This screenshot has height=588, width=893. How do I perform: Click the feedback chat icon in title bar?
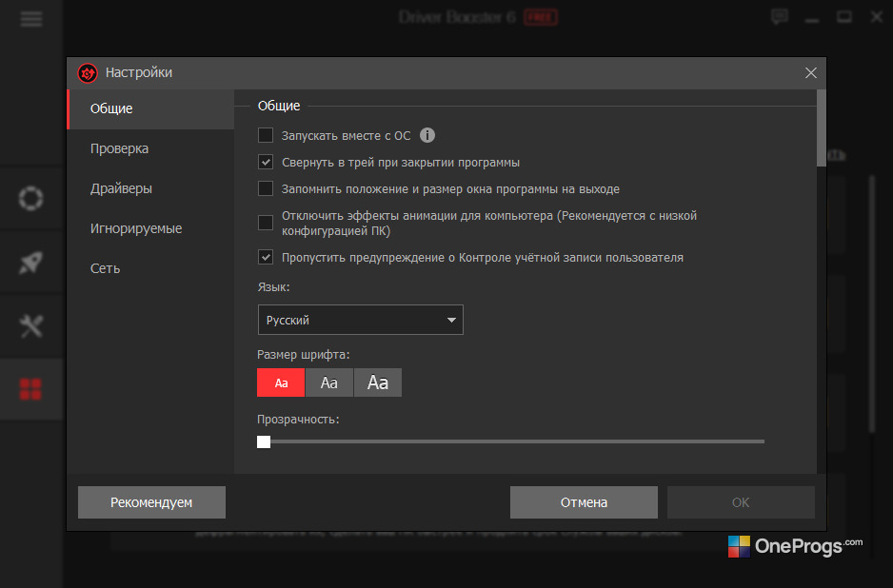click(x=780, y=16)
